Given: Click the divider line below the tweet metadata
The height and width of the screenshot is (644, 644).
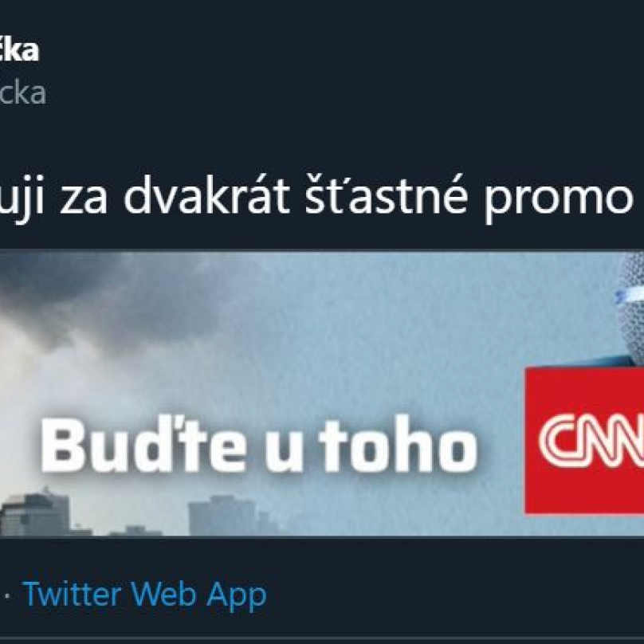Looking at the screenshot, I should tap(322, 638).
